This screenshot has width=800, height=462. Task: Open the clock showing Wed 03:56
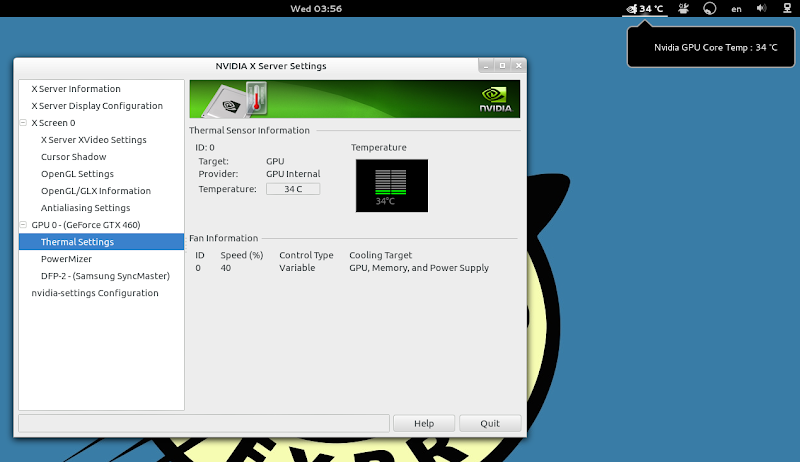316,9
